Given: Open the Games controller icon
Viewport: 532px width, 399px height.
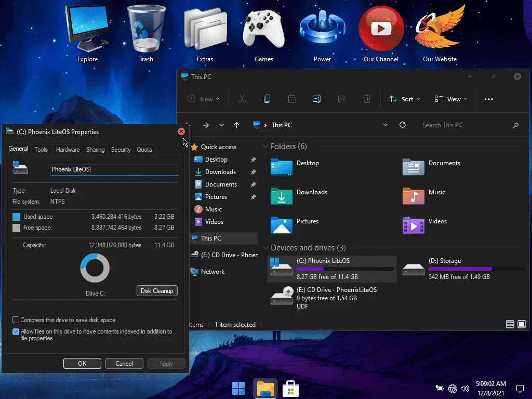Looking at the screenshot, I should pyautogui.click(x=263, y=34).
